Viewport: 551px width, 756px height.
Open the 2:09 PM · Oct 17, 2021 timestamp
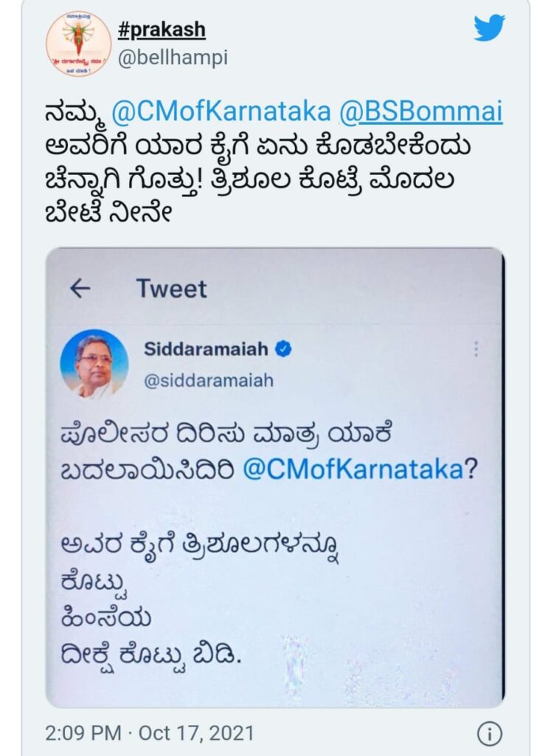149,733
